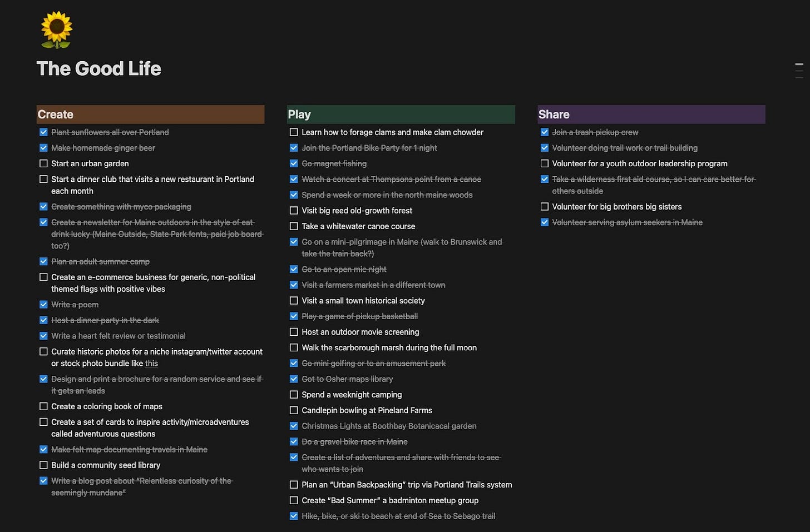Check 'Spend a weeknight camping'

[x=294, y=395]
